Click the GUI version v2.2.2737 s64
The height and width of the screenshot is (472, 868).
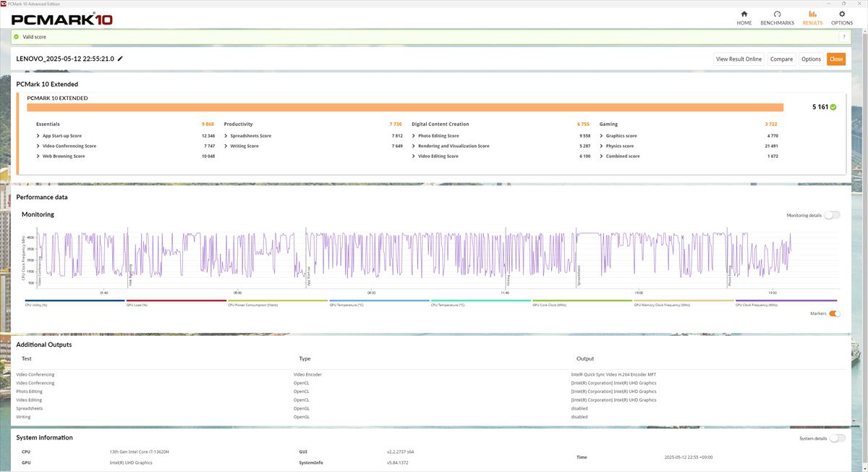click(x=401, y=452)
